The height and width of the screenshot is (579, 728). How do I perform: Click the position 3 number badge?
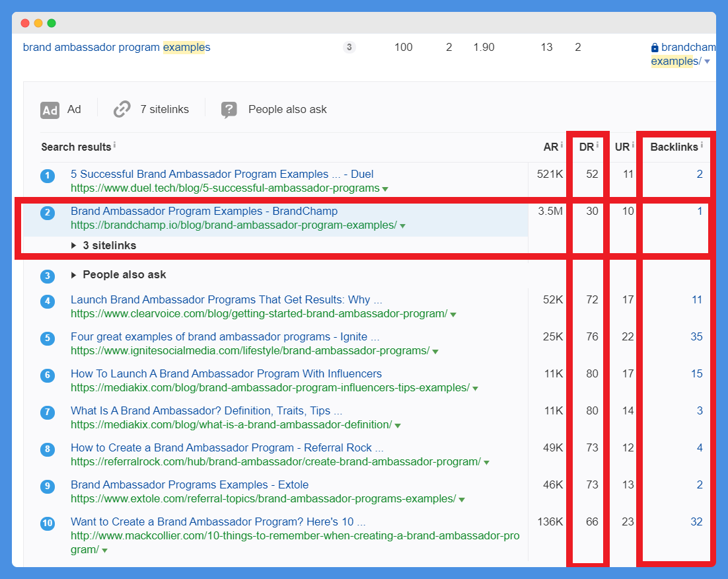48,276
